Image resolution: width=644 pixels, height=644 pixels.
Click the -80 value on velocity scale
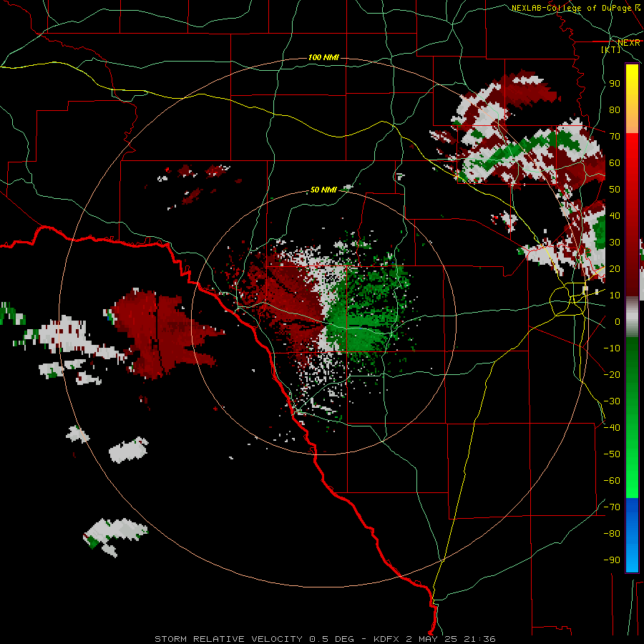(612, 534)
